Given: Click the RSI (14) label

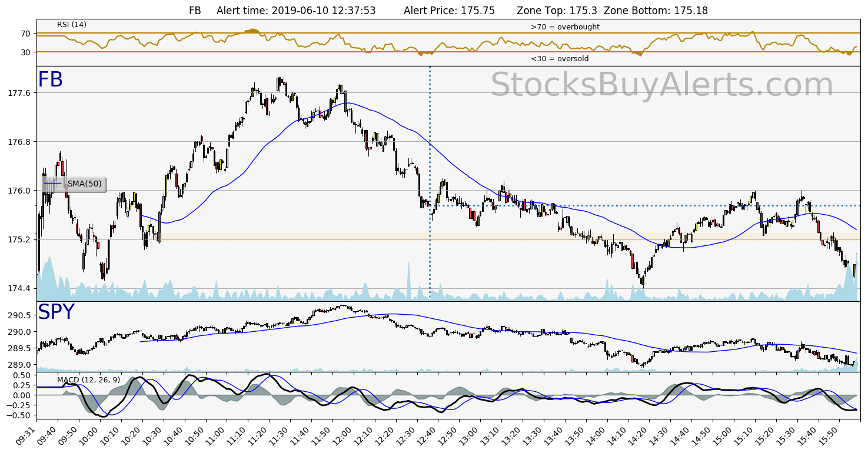Looking at the screenshot, I should click(72, 25).
